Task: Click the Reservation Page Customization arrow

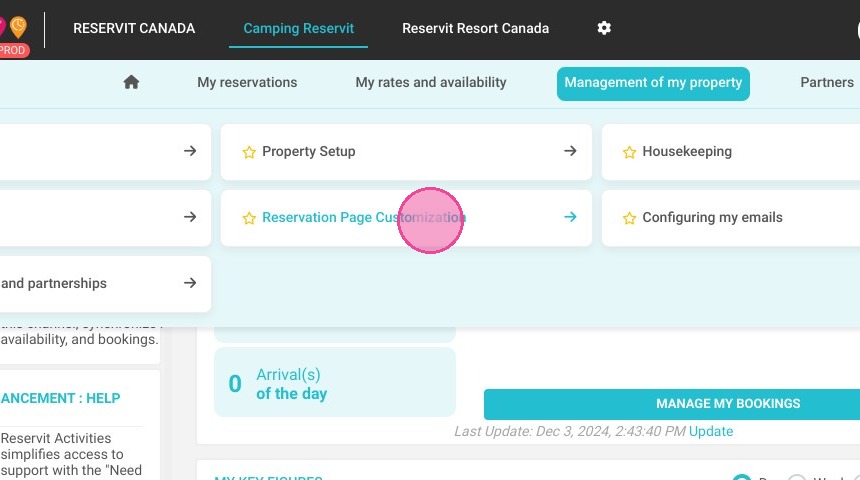Action: [570, 217]
